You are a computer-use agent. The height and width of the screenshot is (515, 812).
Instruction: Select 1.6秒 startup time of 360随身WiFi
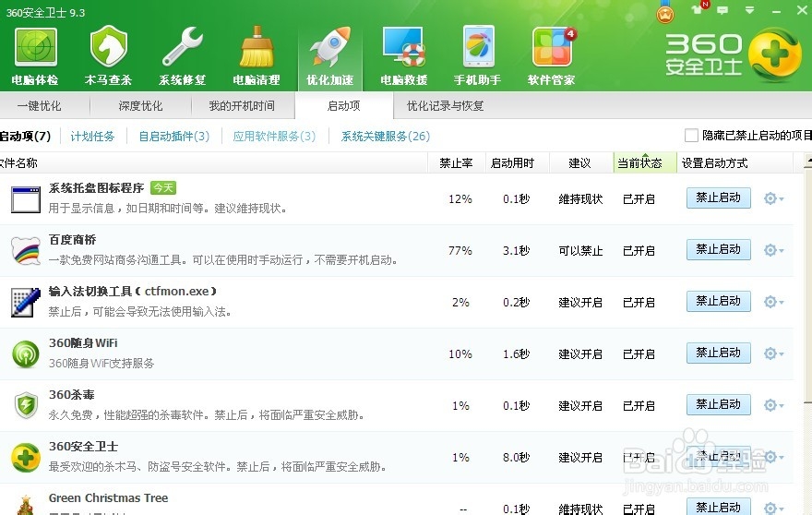[x=517, y=354]
